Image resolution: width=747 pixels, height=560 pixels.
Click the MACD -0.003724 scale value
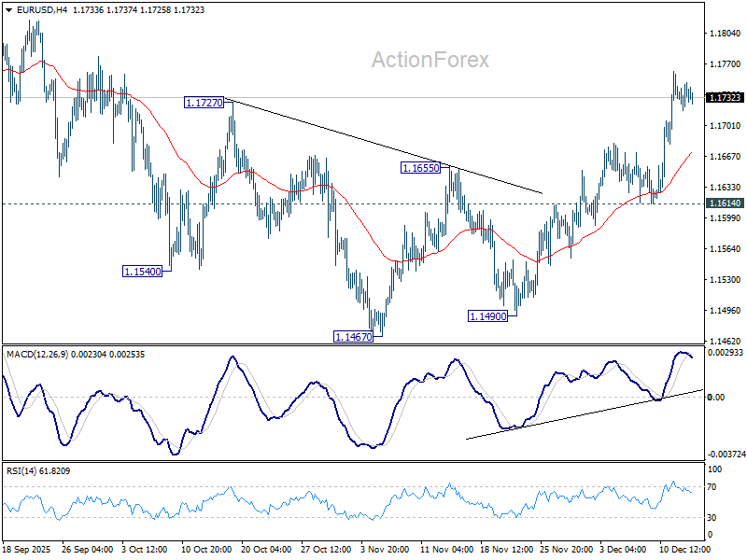tap(726, 455)
